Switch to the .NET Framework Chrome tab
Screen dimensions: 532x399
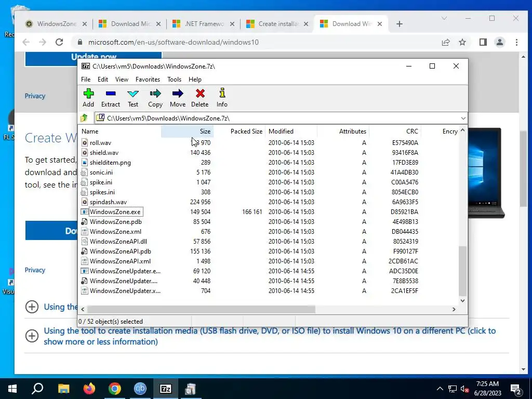tap(204, 24)
